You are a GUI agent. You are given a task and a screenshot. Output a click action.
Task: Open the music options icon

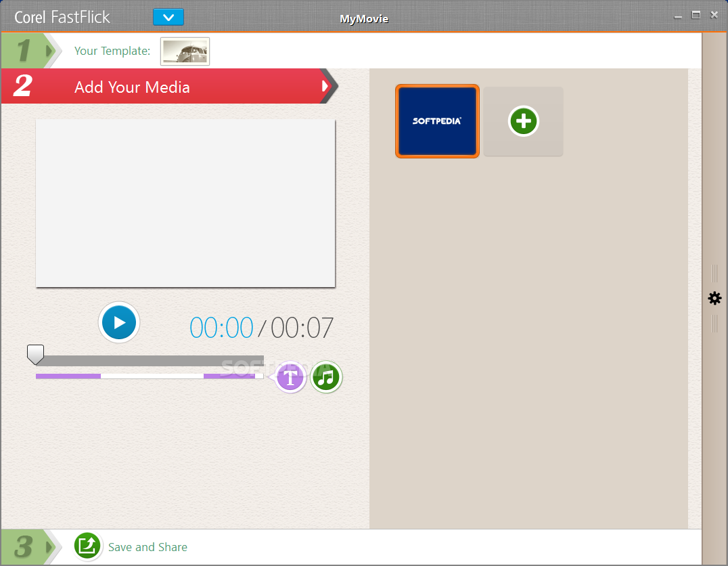[326, 377]
